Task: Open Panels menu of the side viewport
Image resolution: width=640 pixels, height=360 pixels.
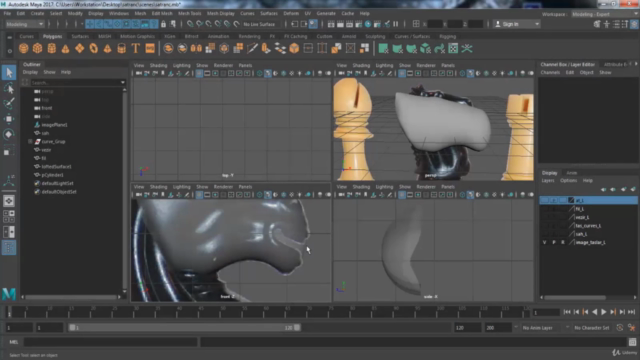Action: coord(448,187)
